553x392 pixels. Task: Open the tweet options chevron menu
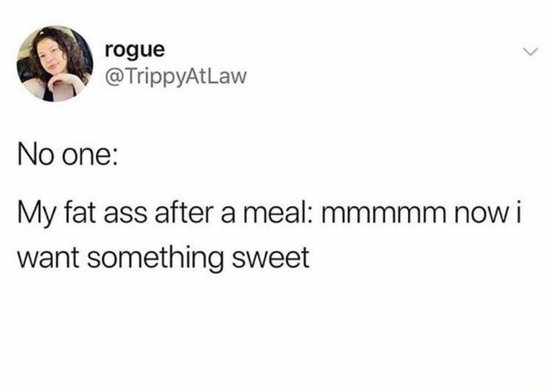(x=530, y=52)
